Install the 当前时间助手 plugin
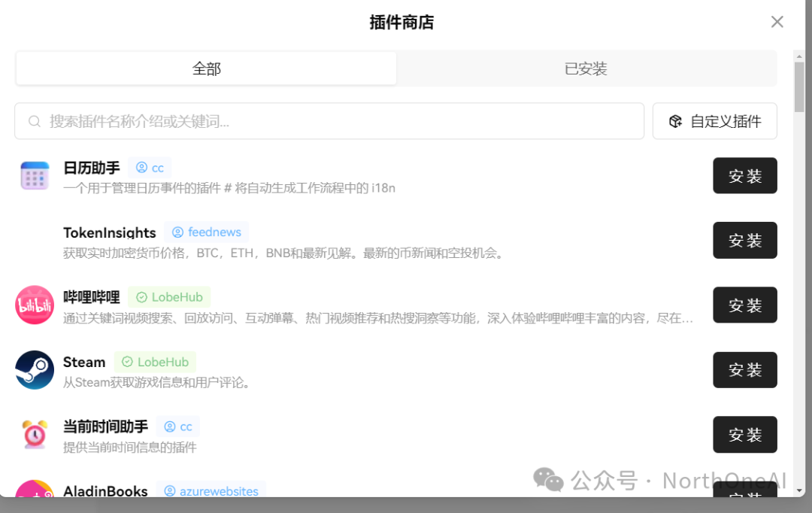 tap(744, 434)
